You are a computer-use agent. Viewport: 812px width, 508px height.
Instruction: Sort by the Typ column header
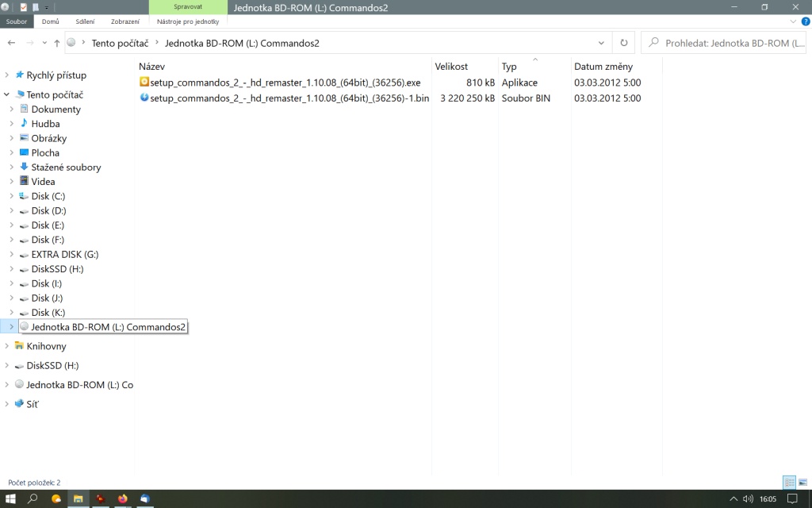pos(509,67)
